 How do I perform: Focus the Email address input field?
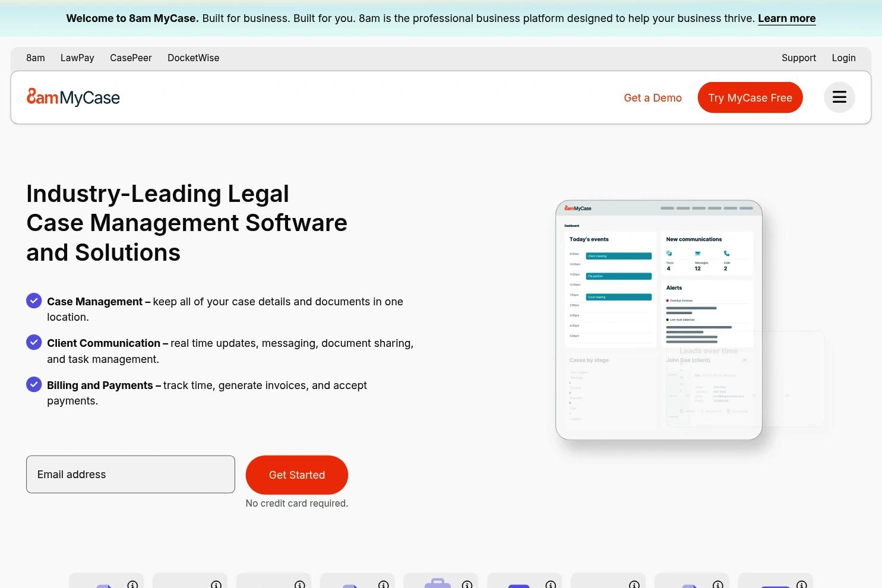[131, 474]
